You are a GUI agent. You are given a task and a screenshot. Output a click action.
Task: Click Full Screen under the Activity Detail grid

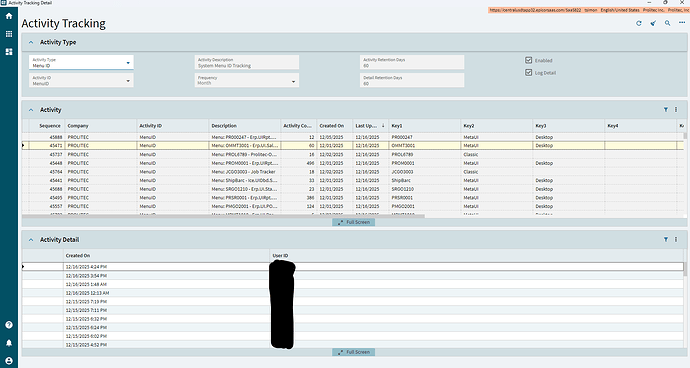(x=354, y=352)
